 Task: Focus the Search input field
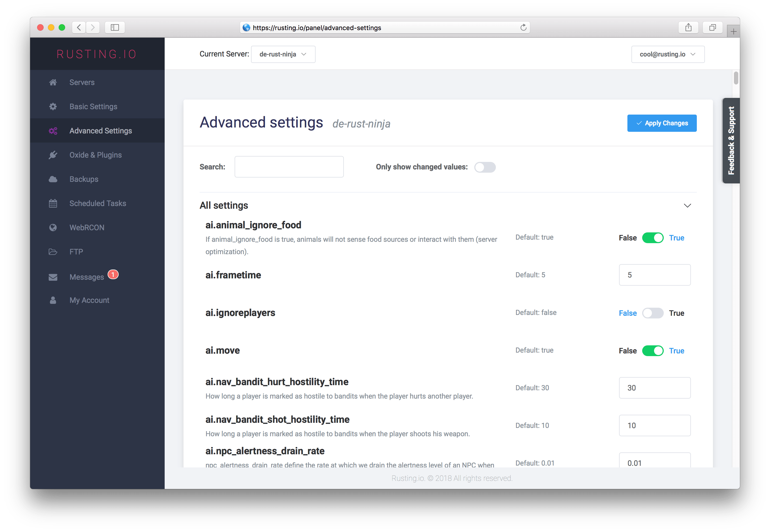pyautogui.click(x=289, y=167)
